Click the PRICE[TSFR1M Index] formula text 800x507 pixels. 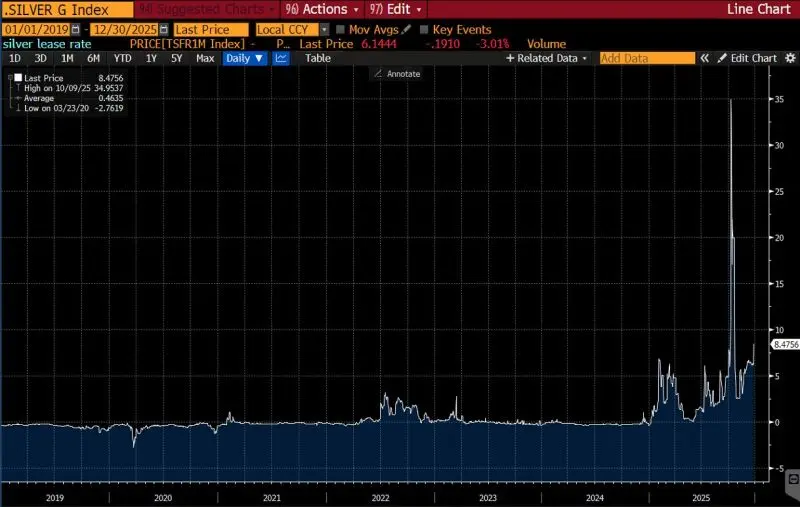[187, 44]
